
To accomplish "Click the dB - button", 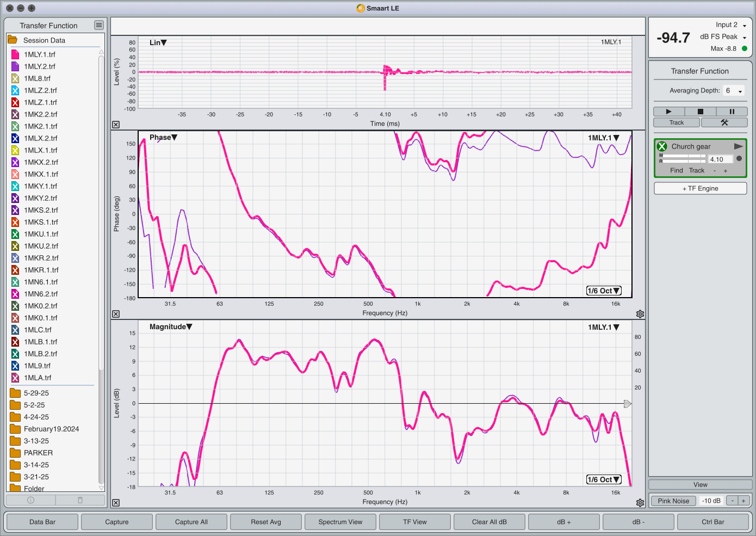I will [639, 522].
